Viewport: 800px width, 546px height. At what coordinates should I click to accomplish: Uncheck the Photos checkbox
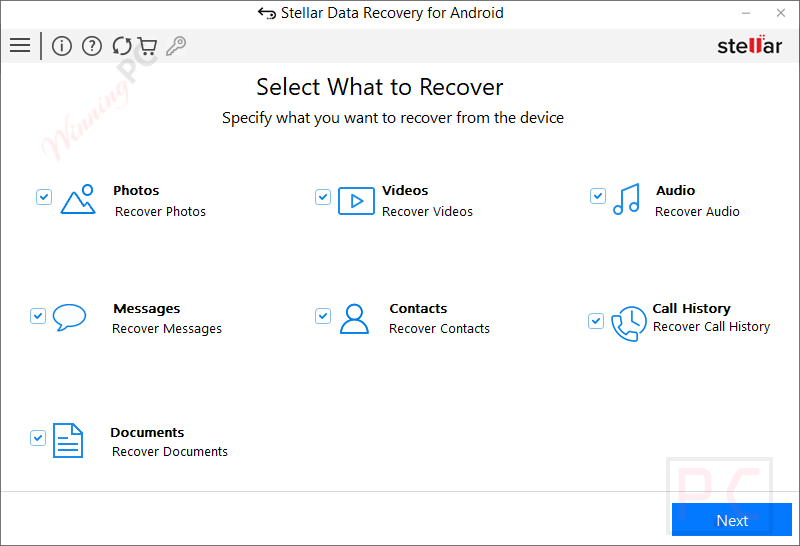point(44,197)
